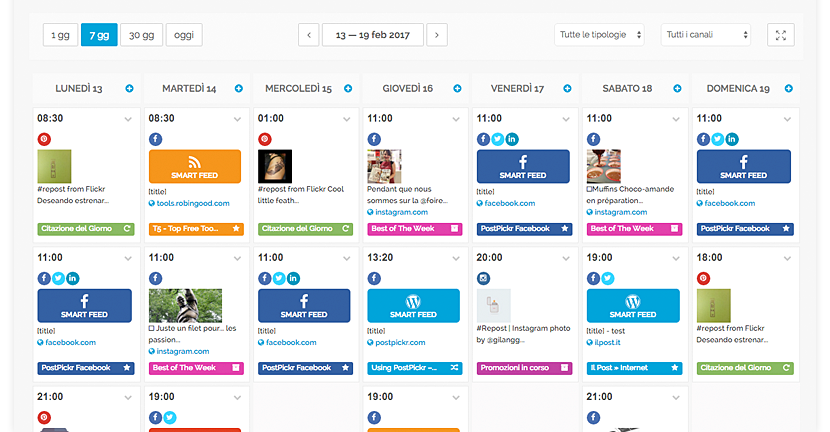This screenshot has height=432, width=830.
Task: Click shuffle icon on Using PostPickr label
Action: [x=454, y=368]
